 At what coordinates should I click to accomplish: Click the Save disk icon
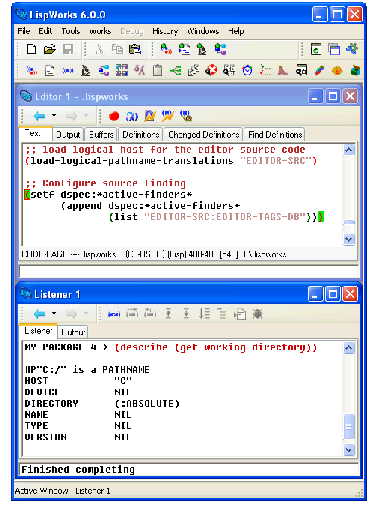pos(68,50)
